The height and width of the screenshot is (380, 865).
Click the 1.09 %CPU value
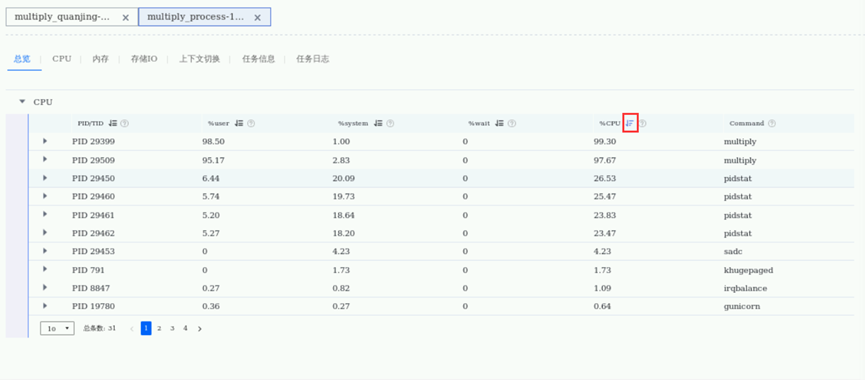click(602, 288)
